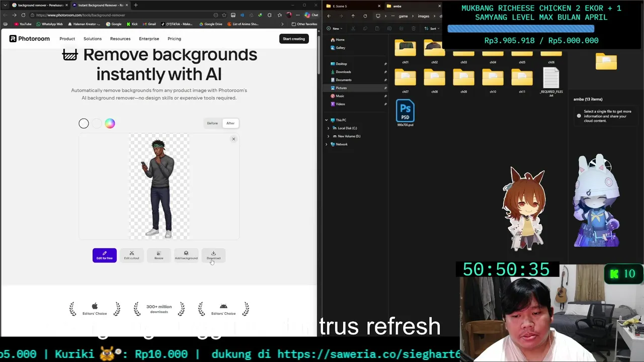
Task: Go back in File Explorer
Action: pos(329,16)
